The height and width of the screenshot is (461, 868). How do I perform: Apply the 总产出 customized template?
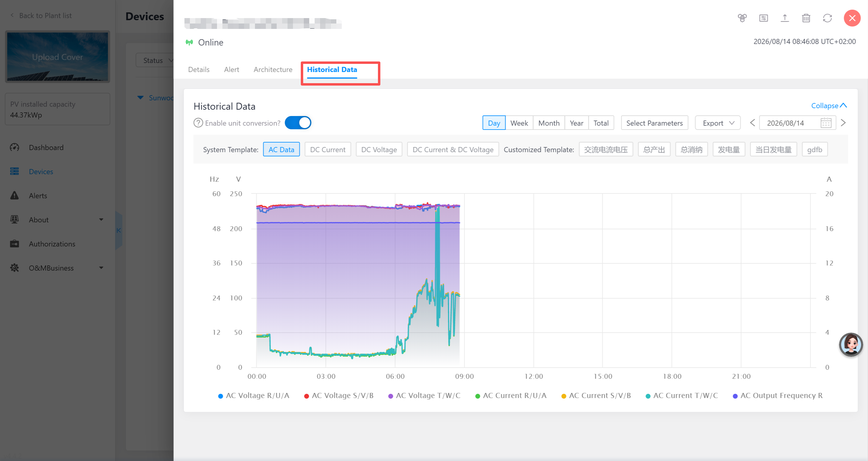click(654, 149)
